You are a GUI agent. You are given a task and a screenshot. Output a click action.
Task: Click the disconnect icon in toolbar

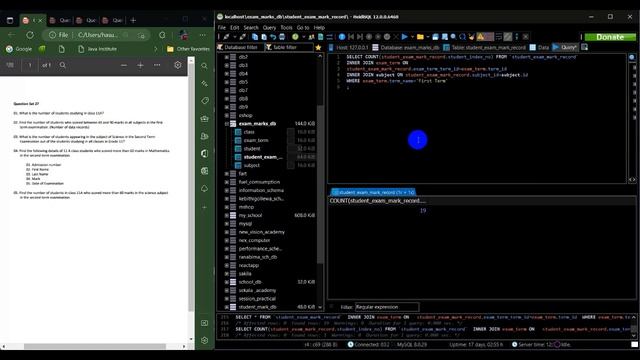coord(242,37)
